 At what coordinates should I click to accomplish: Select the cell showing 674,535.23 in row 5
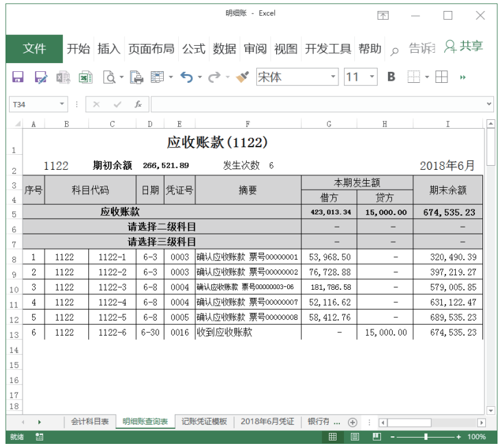[x=447, y=212]
